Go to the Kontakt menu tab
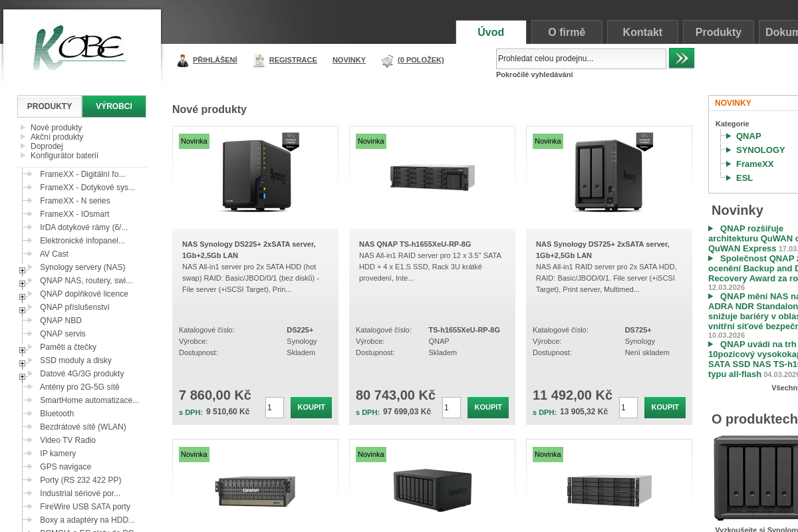The image size is (798, 532). coord(642,32)
